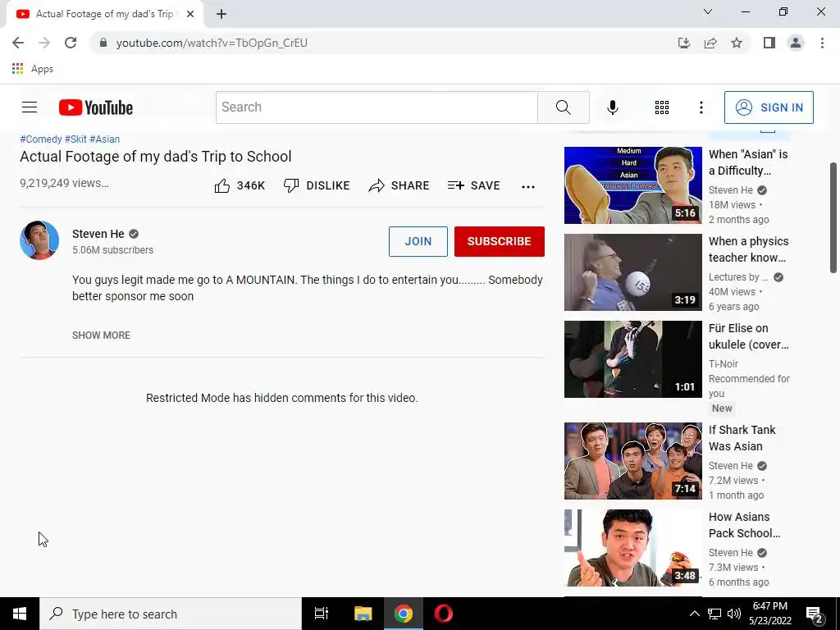Screen dimensions: 840x630
Task: Open Windows Start menu
Action: pyautogui.click(x=20, y=614)
